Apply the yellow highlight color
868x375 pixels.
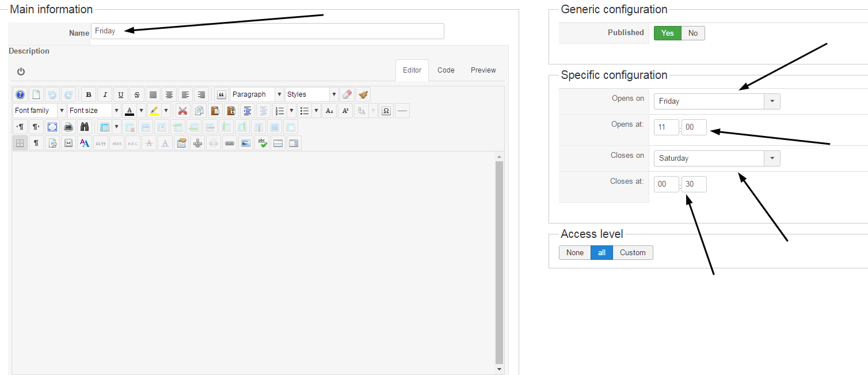point(154,111)
